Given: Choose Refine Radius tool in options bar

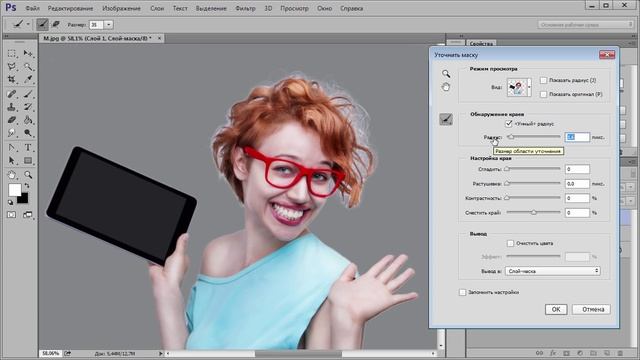Looking at the screenshot, I should click(42, 24).
